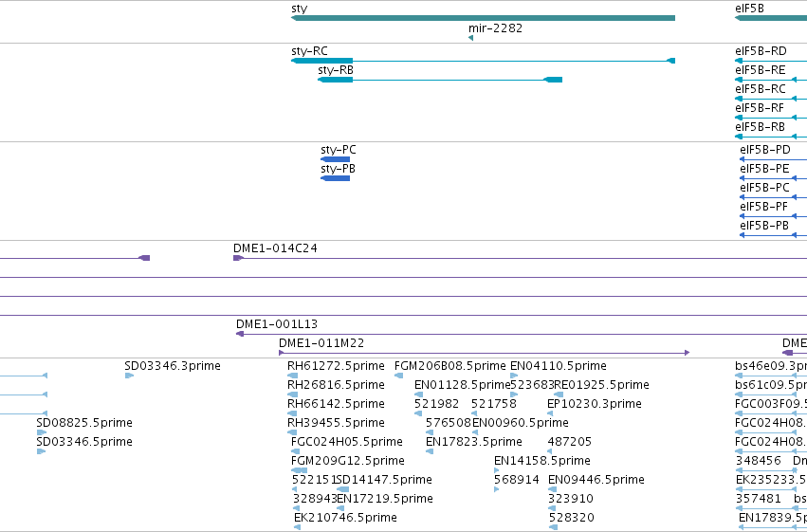Select EST FGC003F09 label
807x532 pixels.
coord(771,404)
